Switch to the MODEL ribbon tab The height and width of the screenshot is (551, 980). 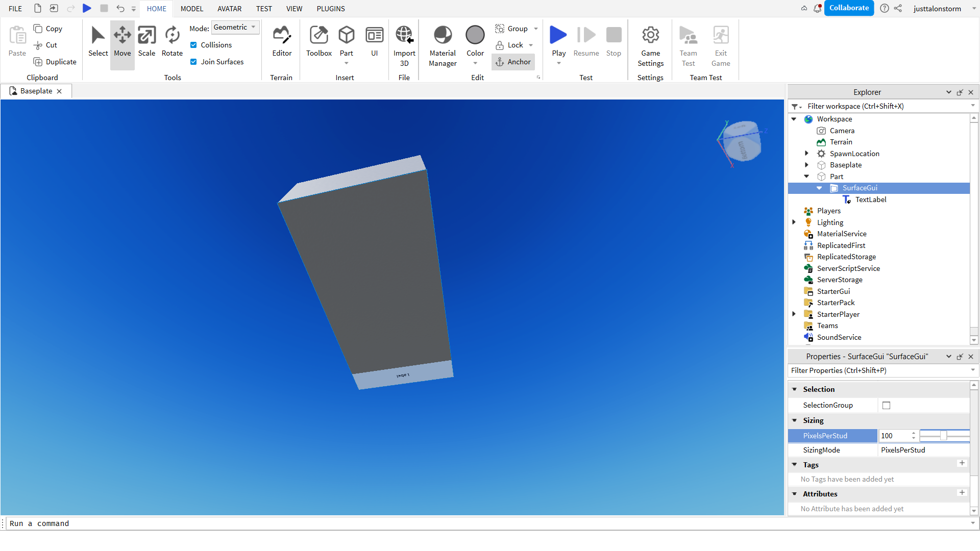click(x=192, y=8)
